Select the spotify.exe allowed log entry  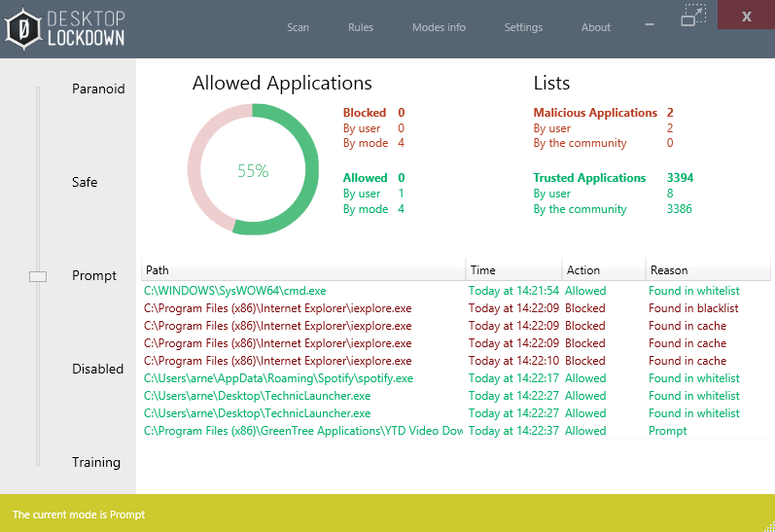pyautogui.click(x=278, y=378)
